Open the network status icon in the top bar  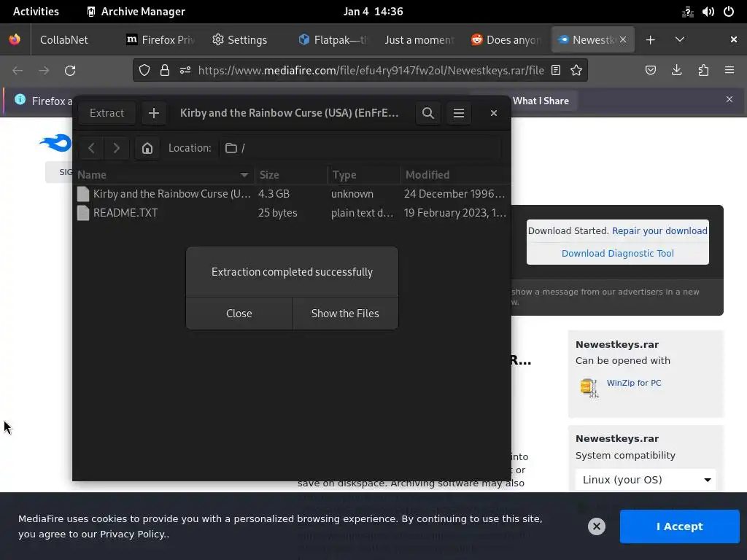click(687, 12)
